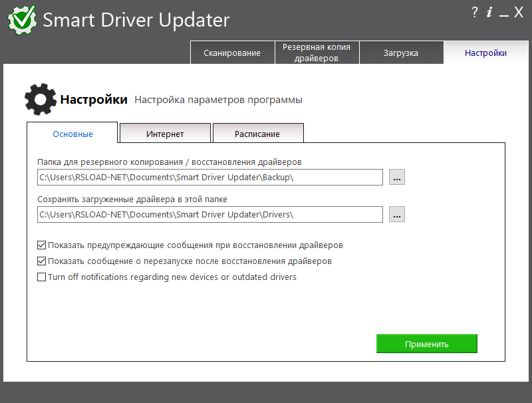Click the Backup folder path field

(210, 177)
